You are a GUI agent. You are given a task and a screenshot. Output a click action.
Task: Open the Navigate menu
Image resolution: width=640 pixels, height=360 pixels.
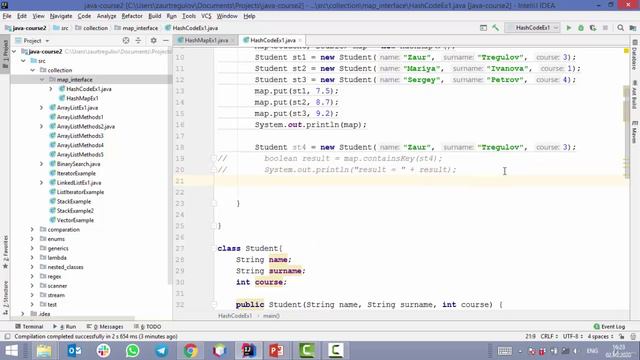[x=61, y=16]
